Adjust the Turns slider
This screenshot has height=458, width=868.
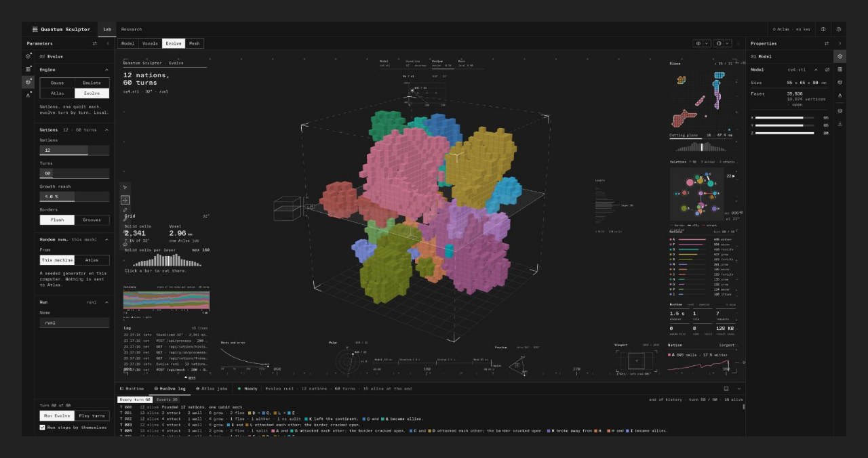coord(75,173)
